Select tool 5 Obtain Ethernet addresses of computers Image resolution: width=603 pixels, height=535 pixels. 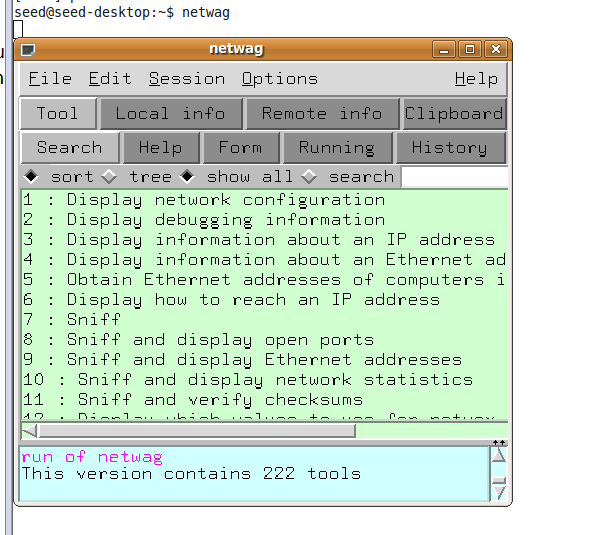point(265,280)
